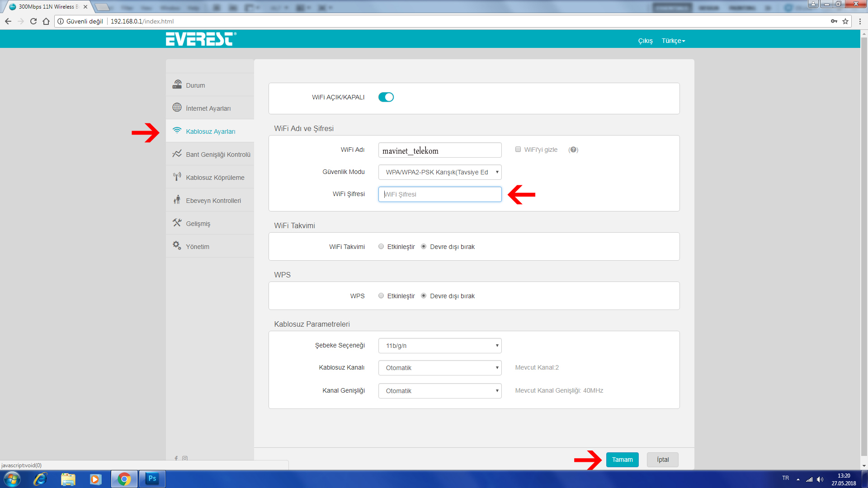Viewport: 868px width, 488px height.
Task: Check the WiFi'yi gizle checkbox
Action: (518, 150)
